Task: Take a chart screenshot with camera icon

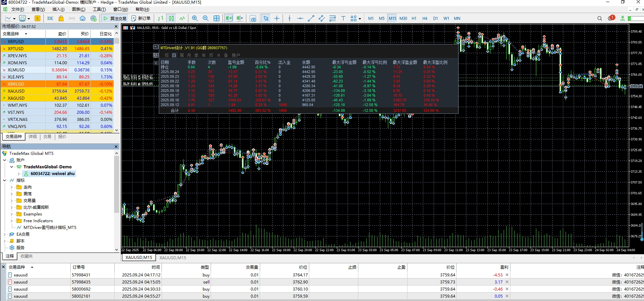Action: tap(253, 19)
